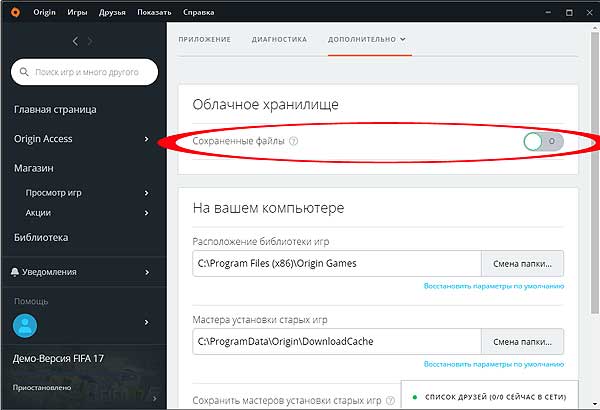Go forward with the right arrow

coord(90,41)
